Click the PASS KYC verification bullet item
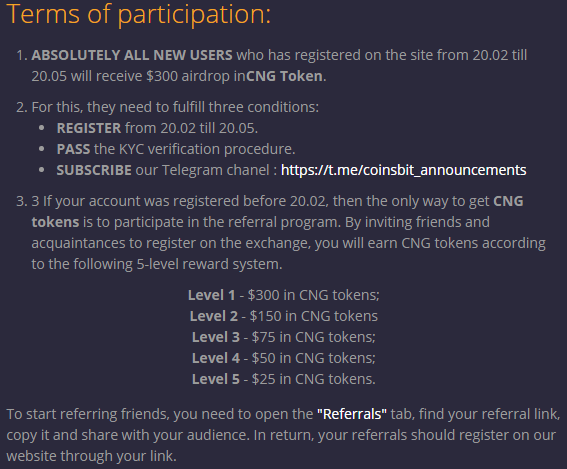This screenshot has height=469, width=567. point(176,149)
